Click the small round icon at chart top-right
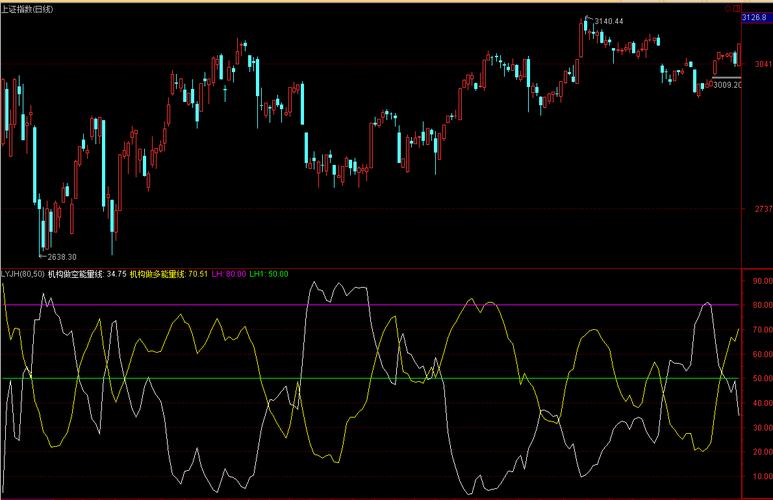The image size is (773, 500). [728, 8]
